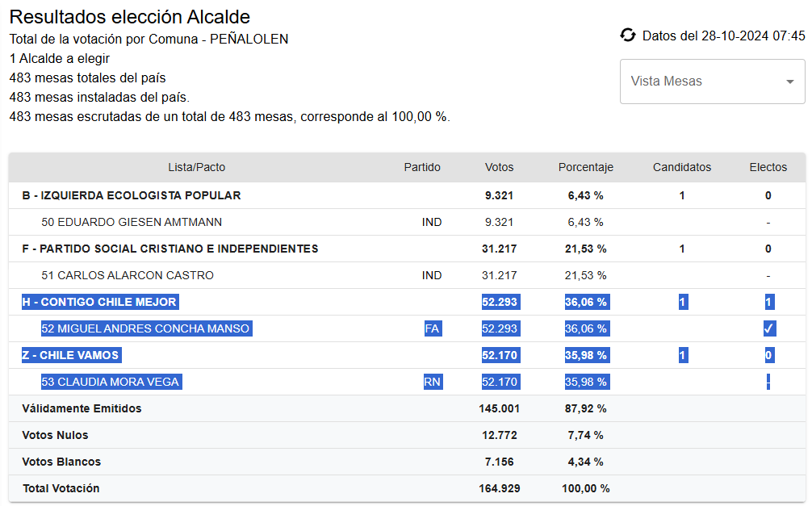Click the H - Contigo Chile Mejor row

pos(98,302)
